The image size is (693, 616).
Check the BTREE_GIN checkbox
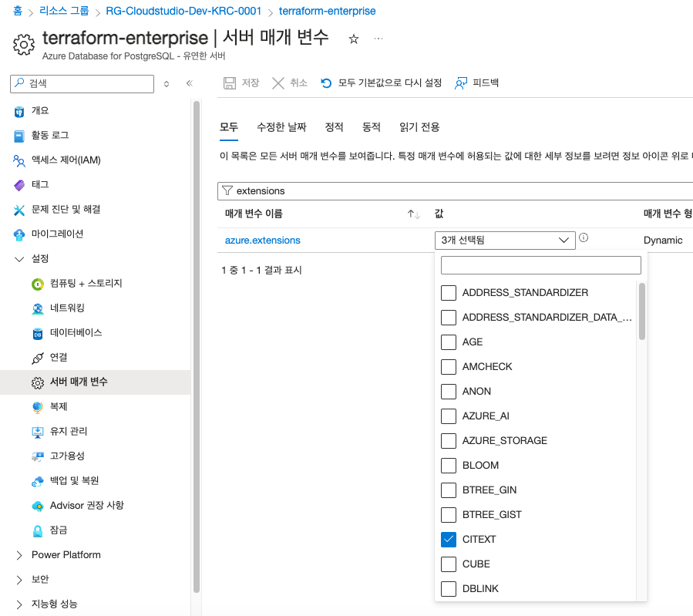pyautogui.click(x=448, y=490)
